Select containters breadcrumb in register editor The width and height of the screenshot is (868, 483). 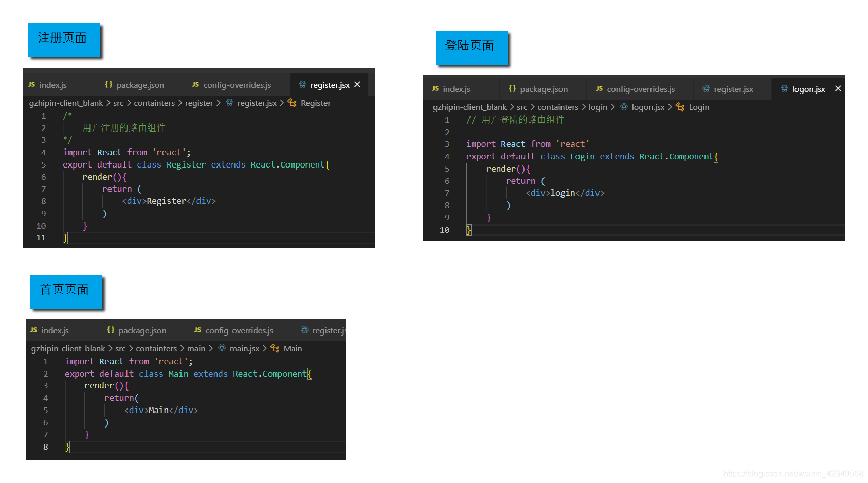tap(154, 103)
